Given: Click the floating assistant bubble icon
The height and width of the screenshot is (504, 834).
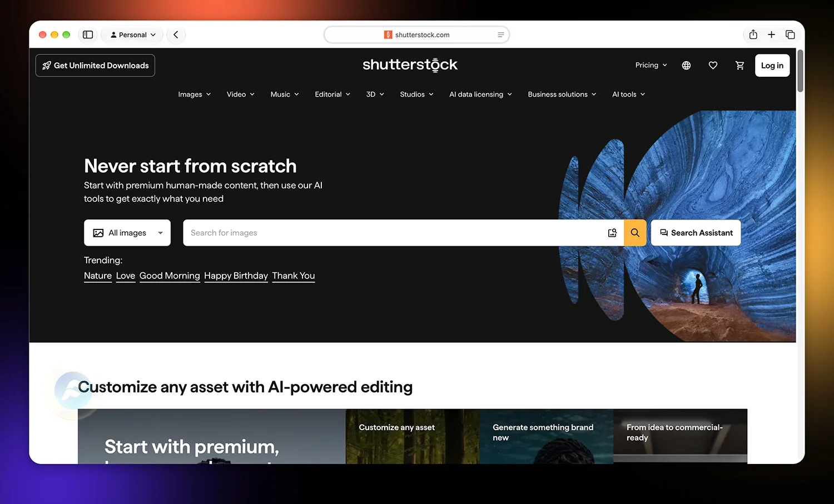Looking at the screenshot, I should 73,390.
